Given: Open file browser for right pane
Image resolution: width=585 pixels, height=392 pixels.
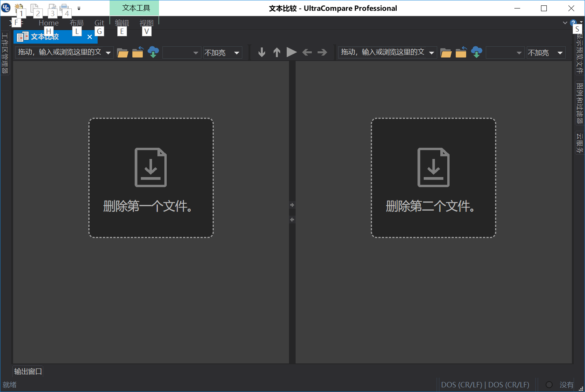Looking at the screenshot, I should point(446,52).
